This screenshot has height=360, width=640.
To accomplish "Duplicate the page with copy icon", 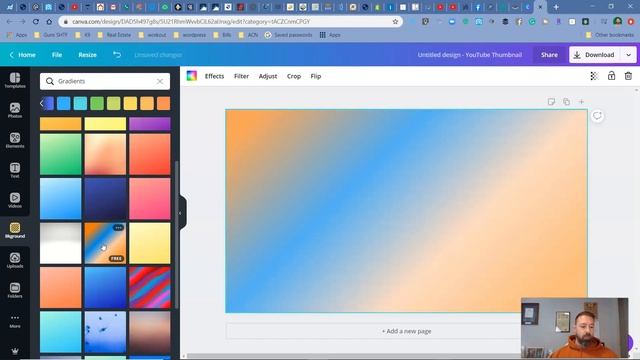I will coord(566,102).
